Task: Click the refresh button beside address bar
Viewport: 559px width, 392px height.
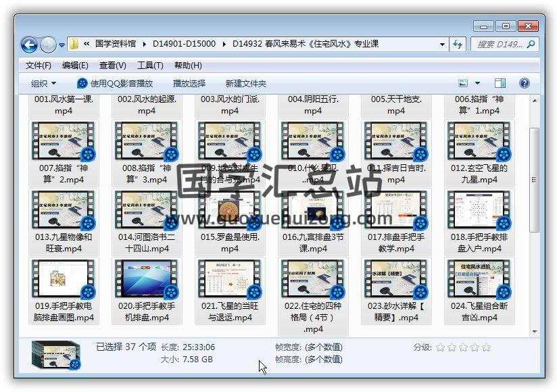Action: click(458, 45)
